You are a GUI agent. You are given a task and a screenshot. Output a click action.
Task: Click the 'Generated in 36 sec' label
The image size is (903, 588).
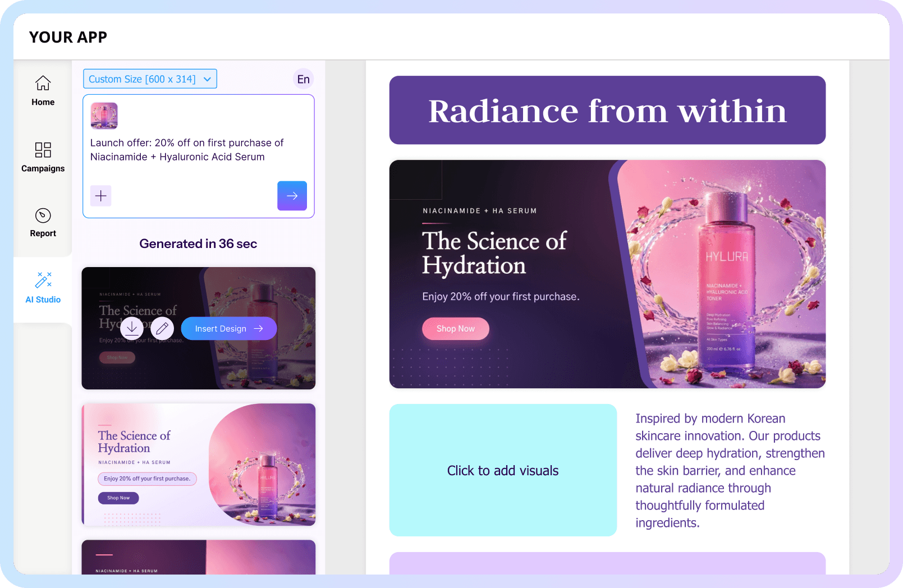tap(198, 244)
